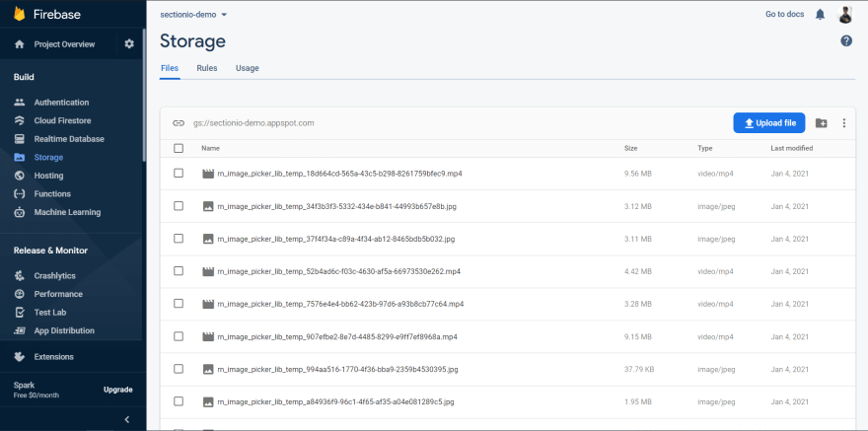
Task: Click the Cloud Firestore icon
Action: (x=20, y=120)
